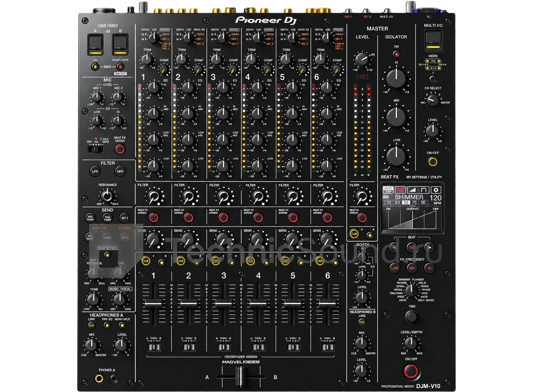The image size is (533, 392).
Task: Push the channel 4 yellow CUE button
Action: [x=250, y=261]
